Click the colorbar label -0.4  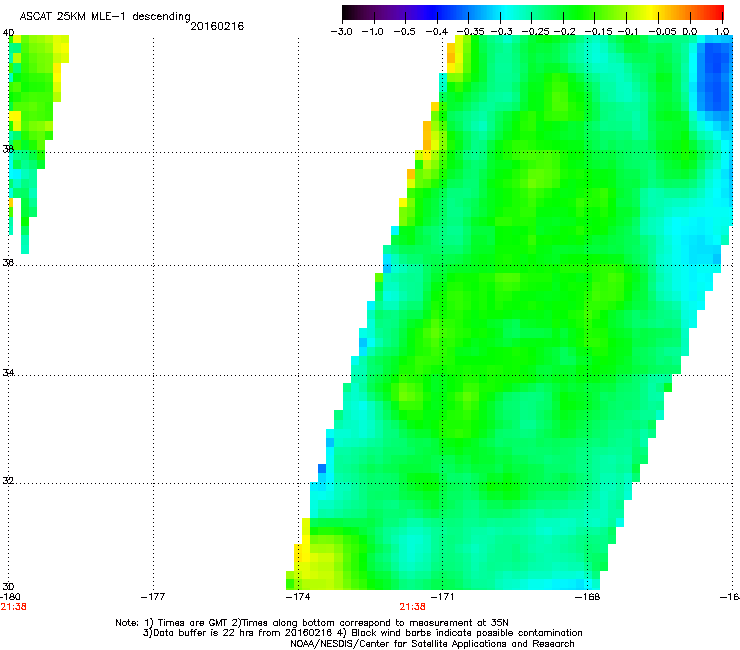pyautogui.click(x=437, y=32)
